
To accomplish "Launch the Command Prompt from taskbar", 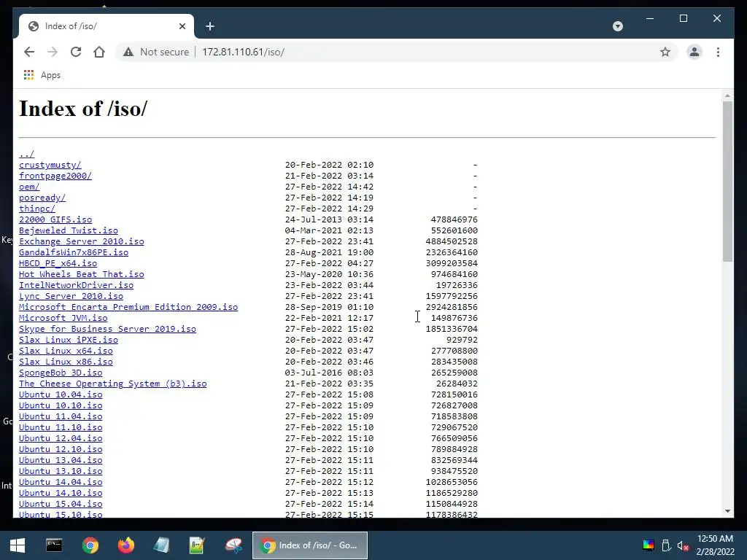I will coord(54,545).
